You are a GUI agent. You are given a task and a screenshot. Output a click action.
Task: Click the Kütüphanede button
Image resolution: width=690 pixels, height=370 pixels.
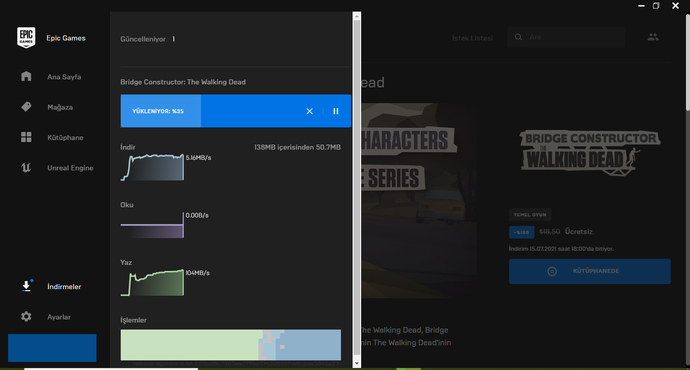tap(590, 271)
